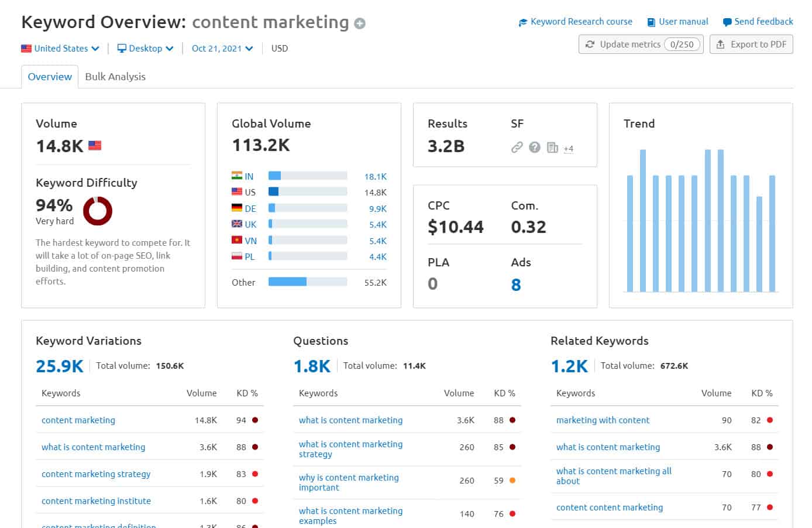
Task: Click the Export to PDF button
Action: [x=751, y=44]
